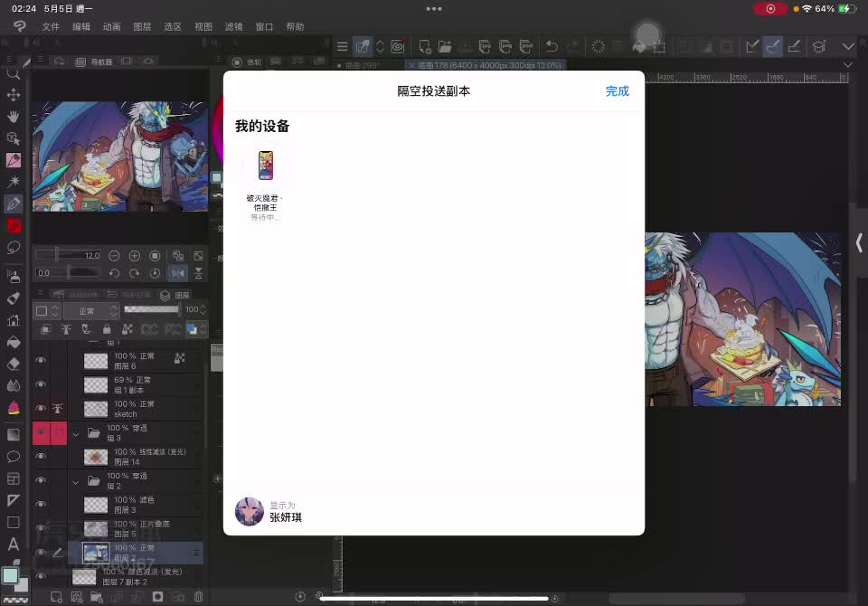
Task: Open the command bar hamburger menu
Action: (342, 46)
